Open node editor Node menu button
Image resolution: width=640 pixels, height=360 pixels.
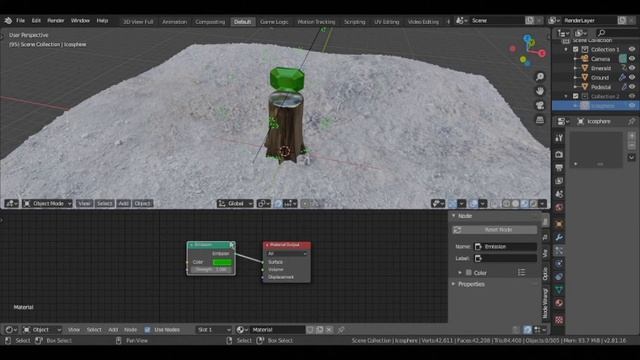[x=131, y=329]
